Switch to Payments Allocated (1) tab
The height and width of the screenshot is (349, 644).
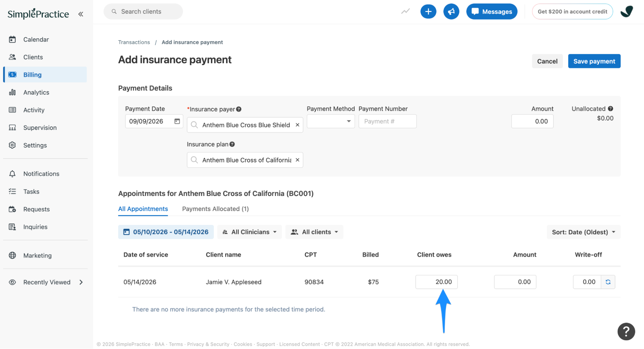215,209
